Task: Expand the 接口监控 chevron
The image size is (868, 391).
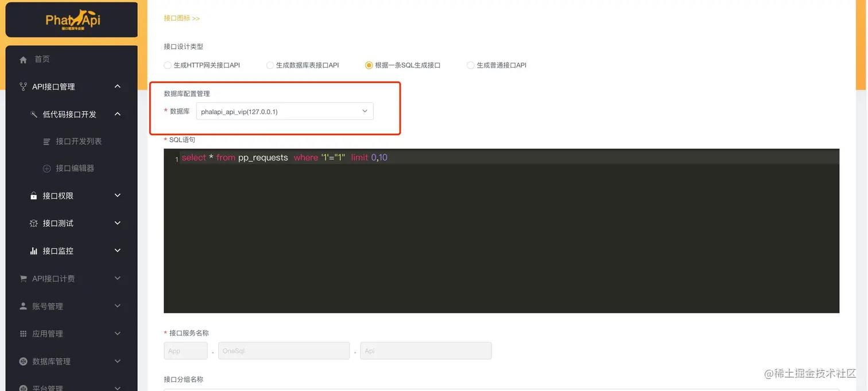Action: pos(118,251)
